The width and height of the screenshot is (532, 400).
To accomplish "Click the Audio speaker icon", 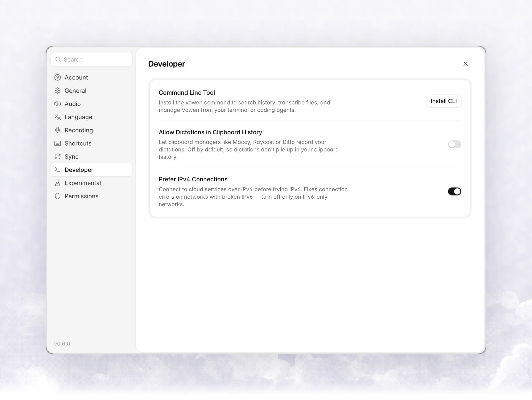I will tap(57, 104).
